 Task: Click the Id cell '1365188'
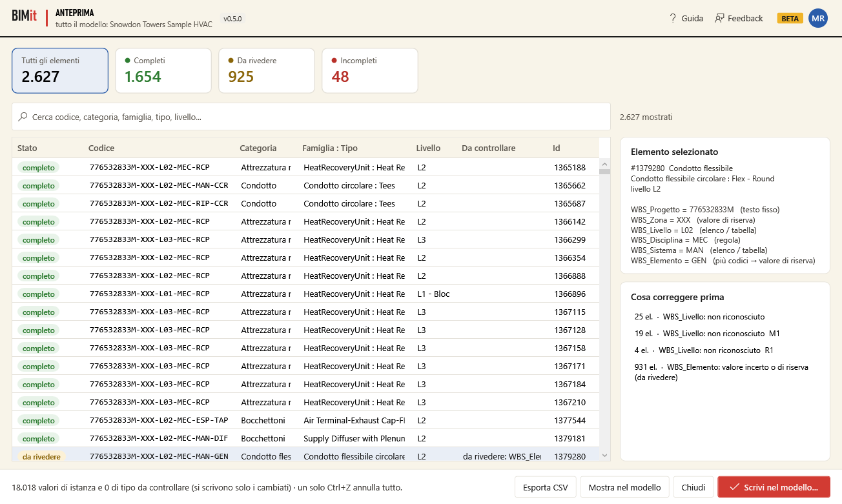(x=570, y=167)
